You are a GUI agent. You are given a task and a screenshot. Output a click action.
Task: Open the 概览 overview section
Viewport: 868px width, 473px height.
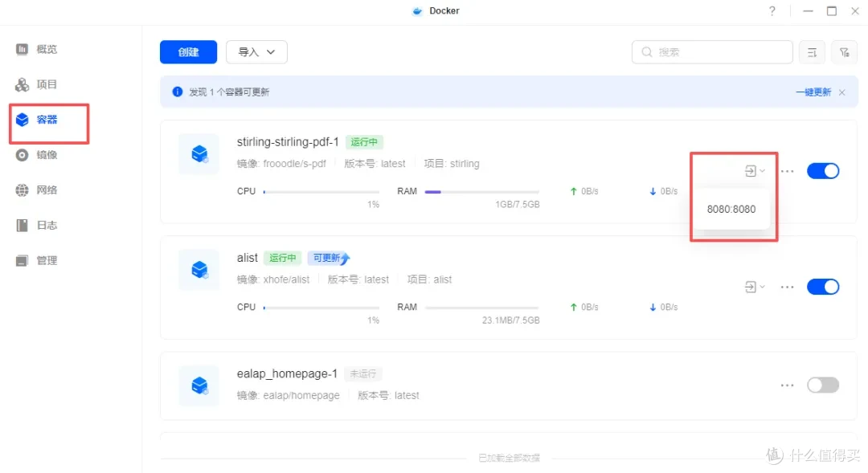click(x=36, y=49)
